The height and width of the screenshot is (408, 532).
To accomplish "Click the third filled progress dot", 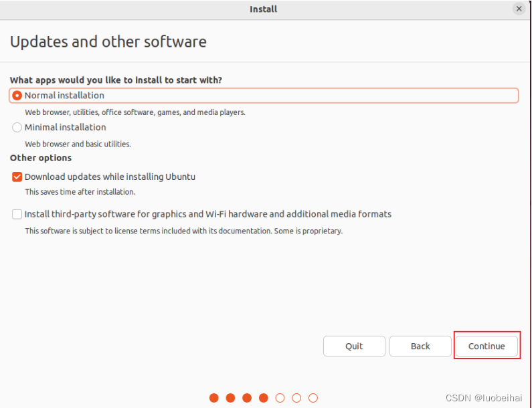I will pyautogui.click(x=247, y=398).
